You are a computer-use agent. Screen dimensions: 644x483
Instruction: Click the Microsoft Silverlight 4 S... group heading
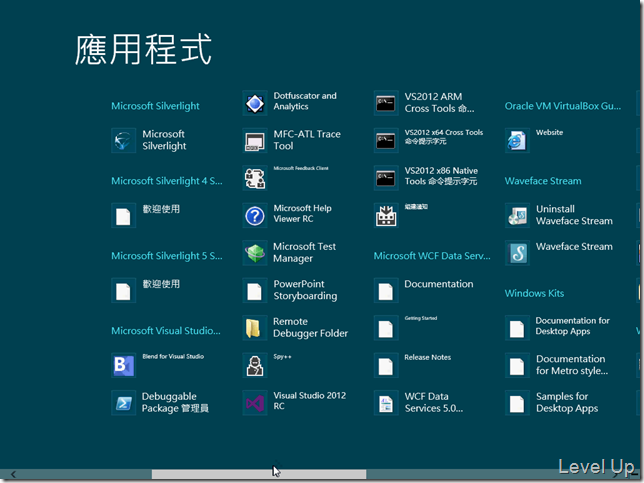(167, 181)
